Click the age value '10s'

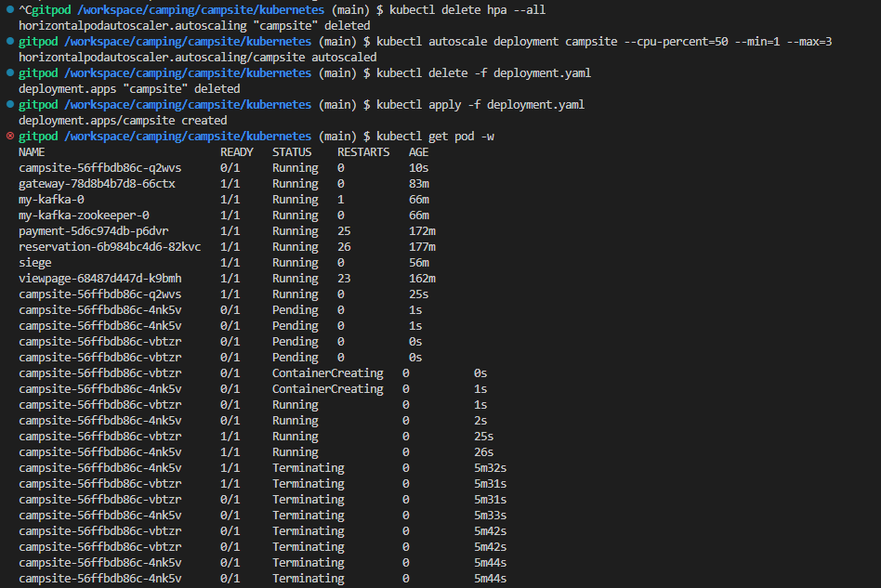point(418,168)
